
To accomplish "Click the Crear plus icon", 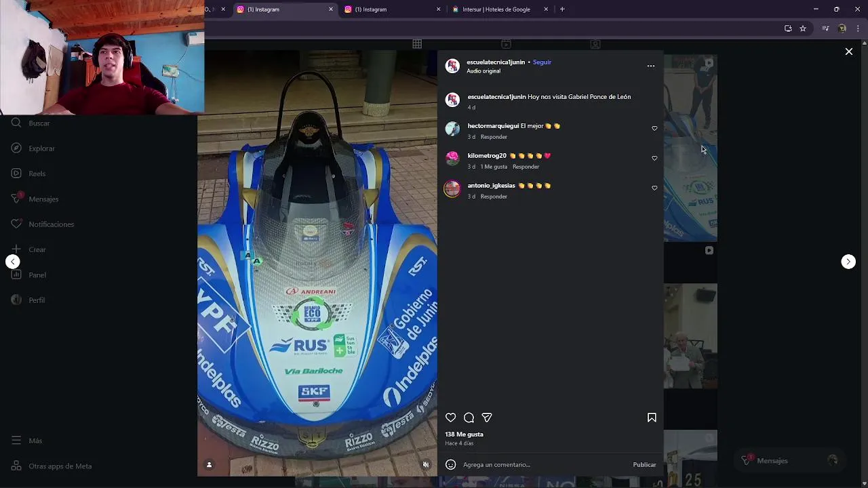I will coord(16,249).
